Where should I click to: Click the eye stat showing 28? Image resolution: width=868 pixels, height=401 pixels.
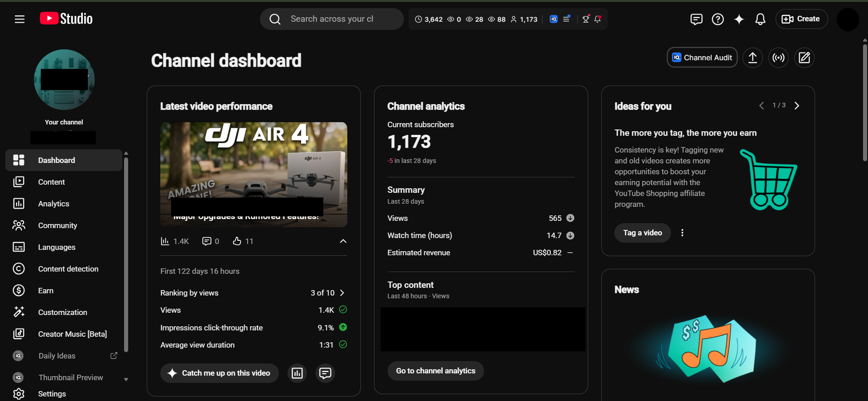(x=475, y=19)
